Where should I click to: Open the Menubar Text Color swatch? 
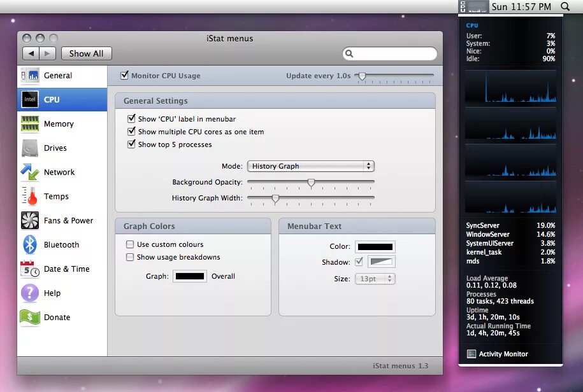(375, 246)
